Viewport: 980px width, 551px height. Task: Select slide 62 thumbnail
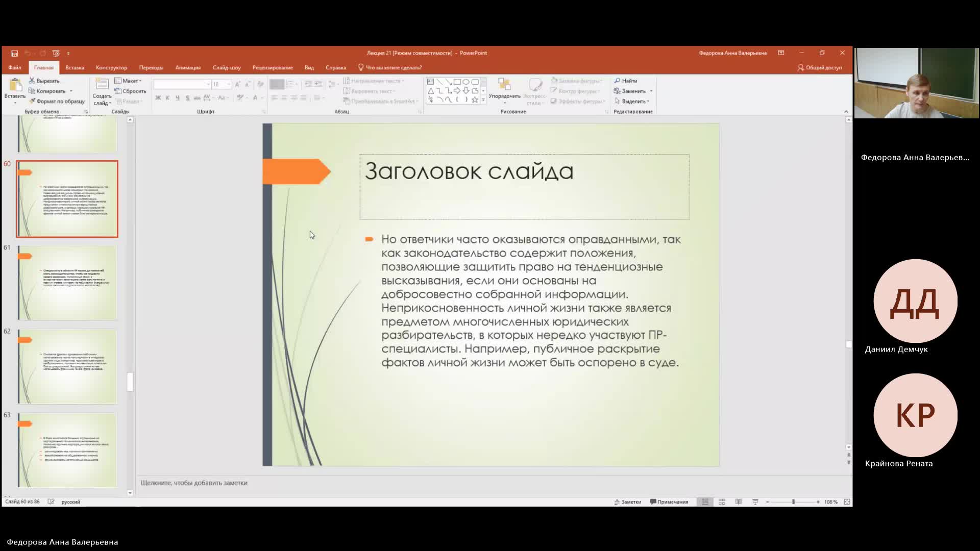pyautogui.click(x=67, y=366)
